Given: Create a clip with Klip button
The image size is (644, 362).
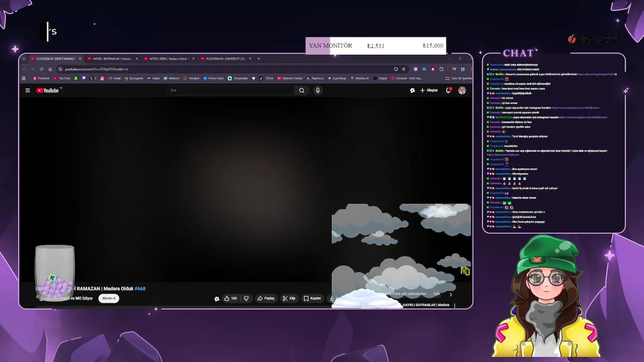Looking at the screenshot, I should tap(289, 298).
